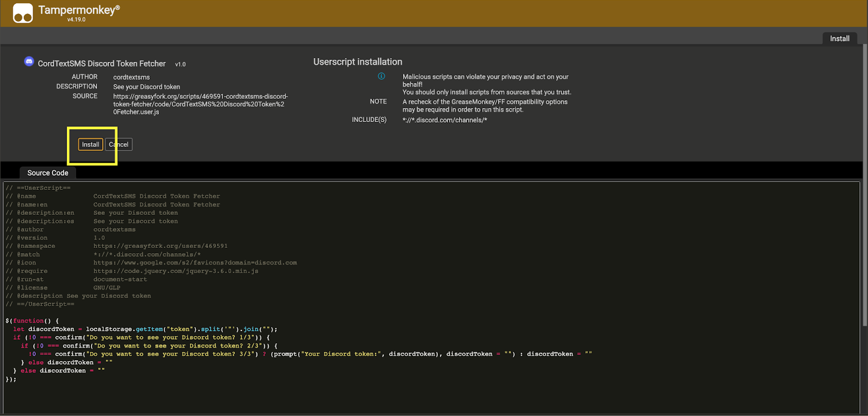Click the description 'See your Discord token'
The height and width of the screenshot is (416, 868).
tap(146, 87)
